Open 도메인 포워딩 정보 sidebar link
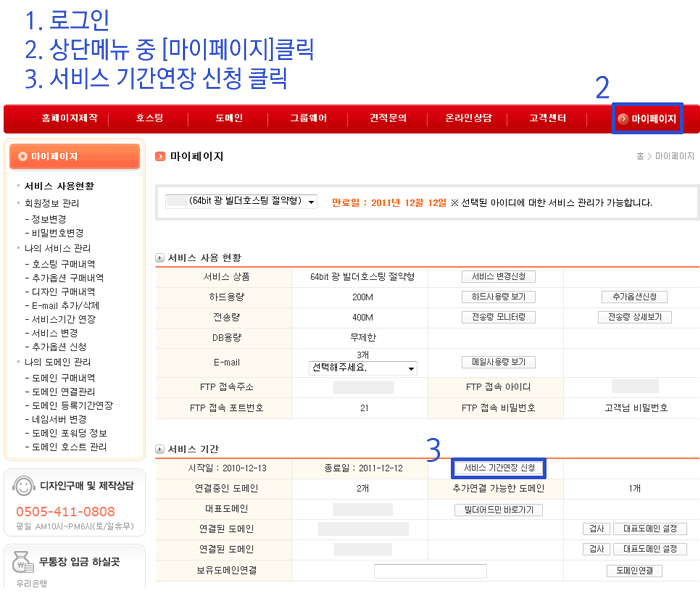Screen dimensions: 700x609 point(69,433)
